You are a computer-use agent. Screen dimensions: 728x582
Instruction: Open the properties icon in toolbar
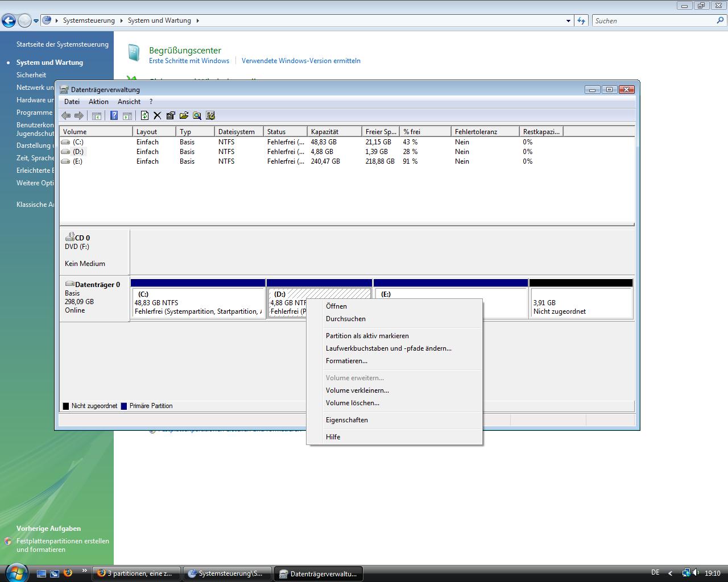tap(171, 115)
